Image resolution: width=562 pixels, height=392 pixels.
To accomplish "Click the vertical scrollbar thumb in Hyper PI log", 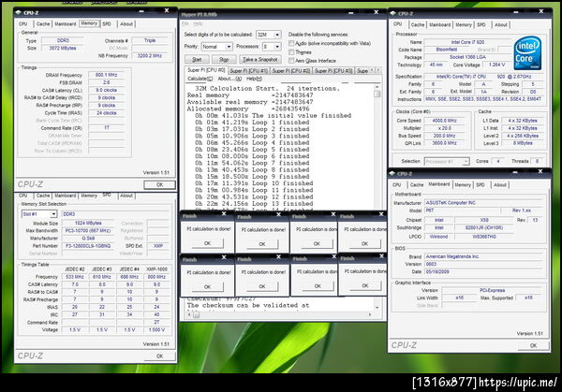I will (x=377, y=94).
